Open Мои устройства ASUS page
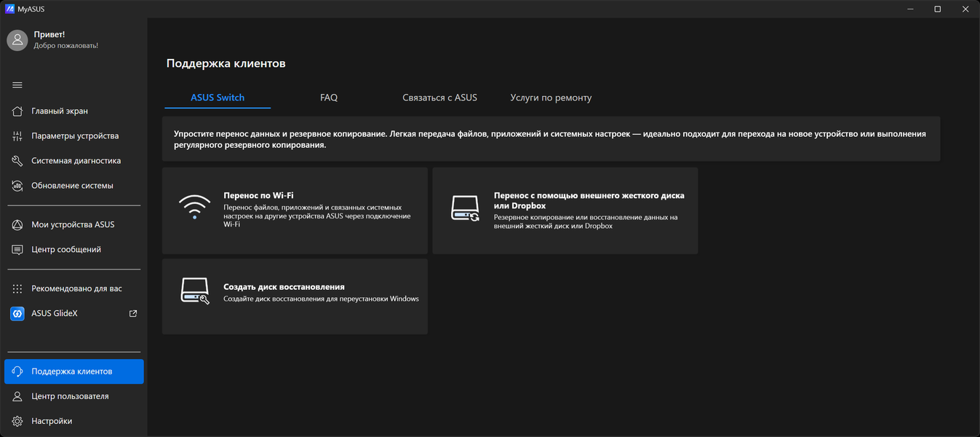980x437 pixels. [73, 225]
